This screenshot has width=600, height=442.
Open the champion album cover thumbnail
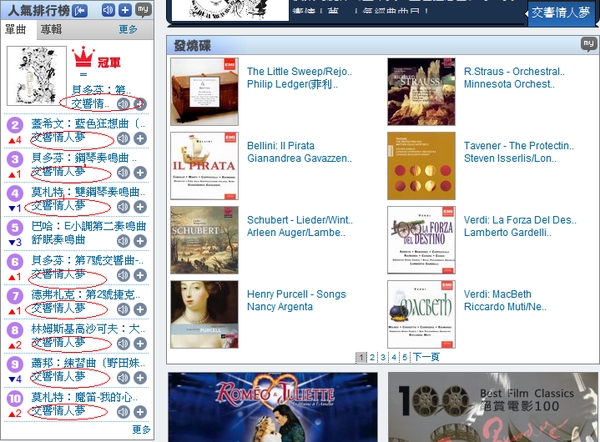tap(37, 76)
